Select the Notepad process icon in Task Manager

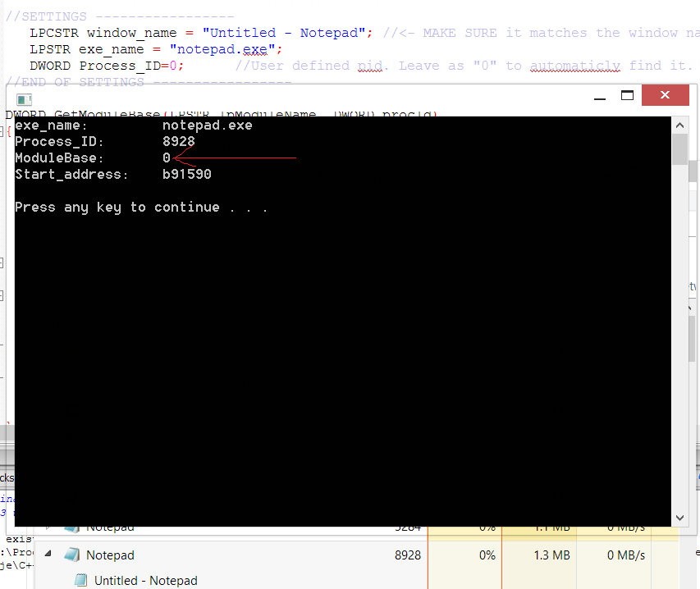(x=73, y=555)
